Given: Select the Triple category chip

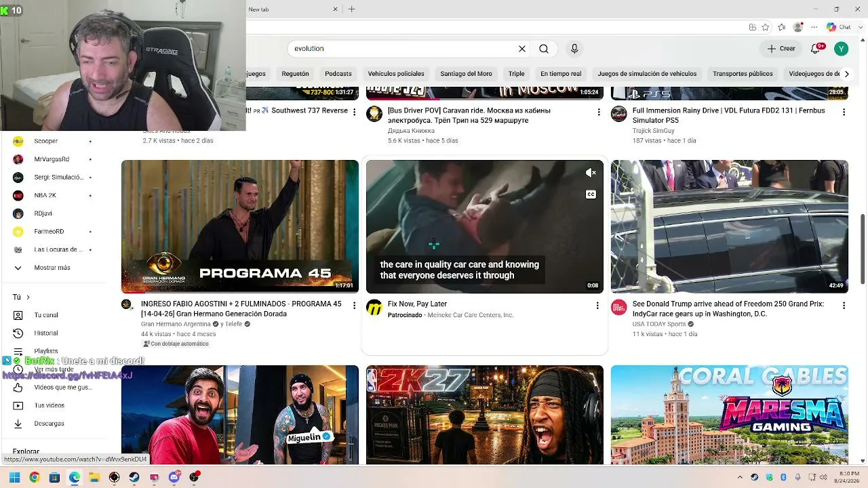Looking at the screenshot, I should [x=517, y=74].
